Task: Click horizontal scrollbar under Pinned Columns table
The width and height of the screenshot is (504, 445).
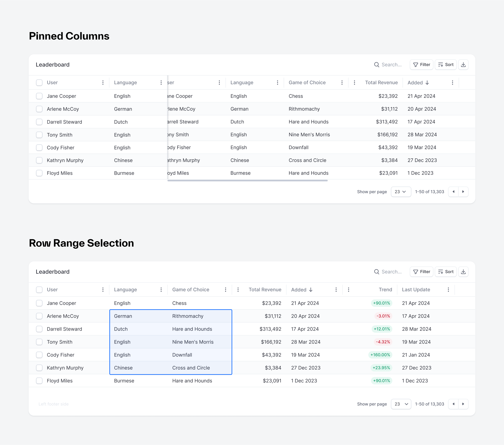Action: click(x=247, y=181)
